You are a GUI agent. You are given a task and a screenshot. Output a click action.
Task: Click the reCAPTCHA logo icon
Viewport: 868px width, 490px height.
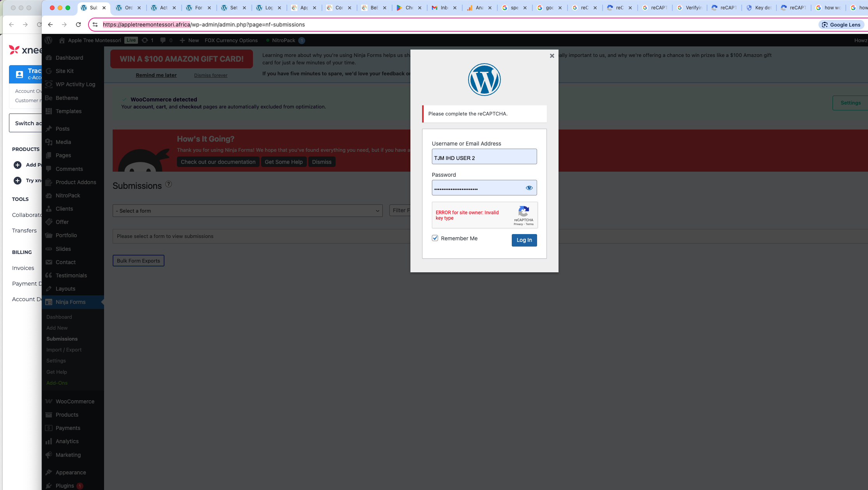click(523, 211)
